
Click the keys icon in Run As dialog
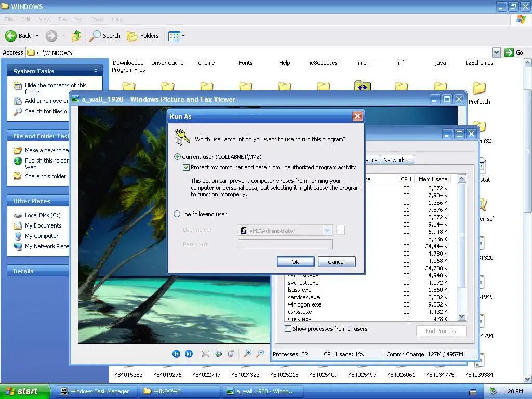[x=181, y=137]
